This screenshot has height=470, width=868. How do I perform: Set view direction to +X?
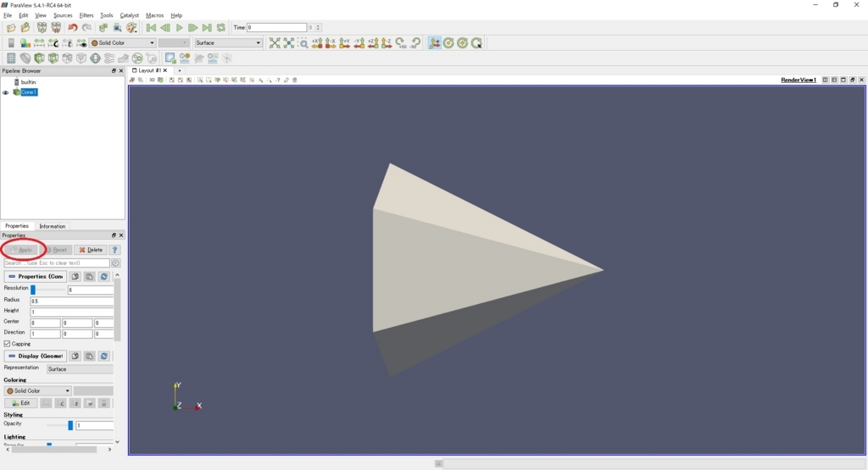click(317, 43)
